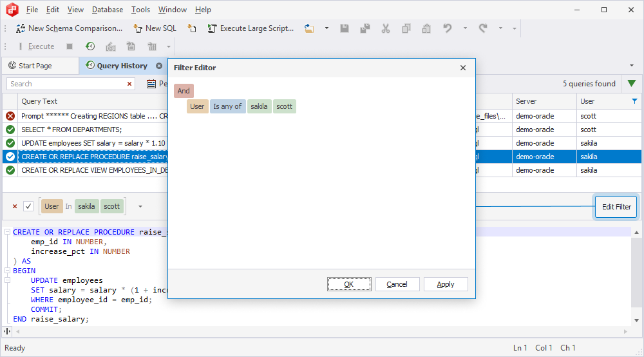Click the new document icon beside New SQL
The height and width of the screenshot is (357, 644).
(192, 28)
